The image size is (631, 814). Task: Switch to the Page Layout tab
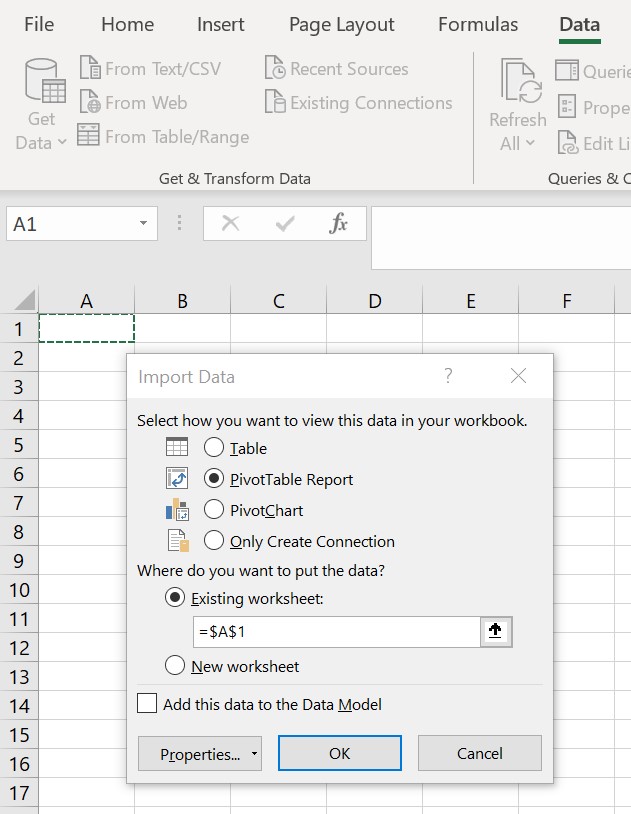342,25
